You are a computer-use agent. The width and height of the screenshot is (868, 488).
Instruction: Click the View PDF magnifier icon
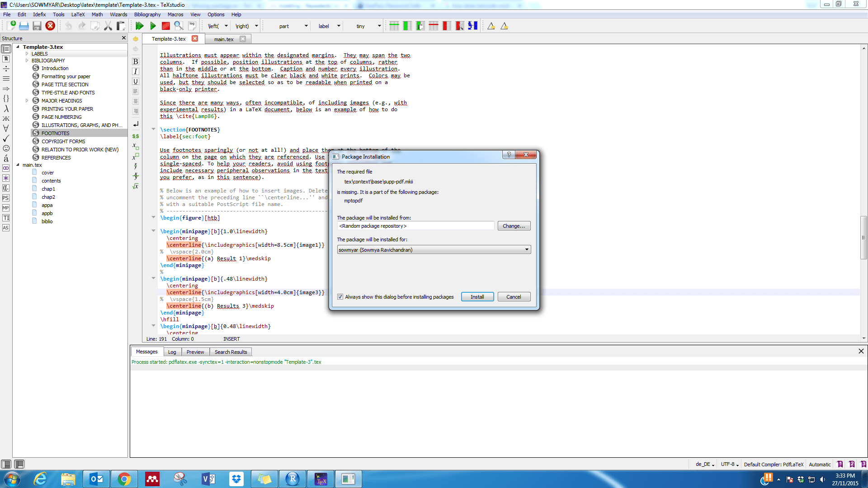pos(179,26)
